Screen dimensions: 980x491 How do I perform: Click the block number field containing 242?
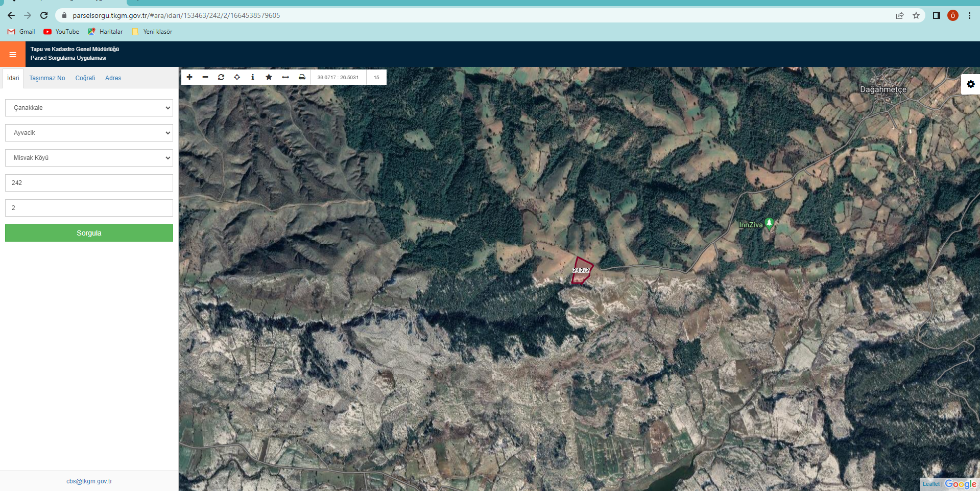(89, 183)
